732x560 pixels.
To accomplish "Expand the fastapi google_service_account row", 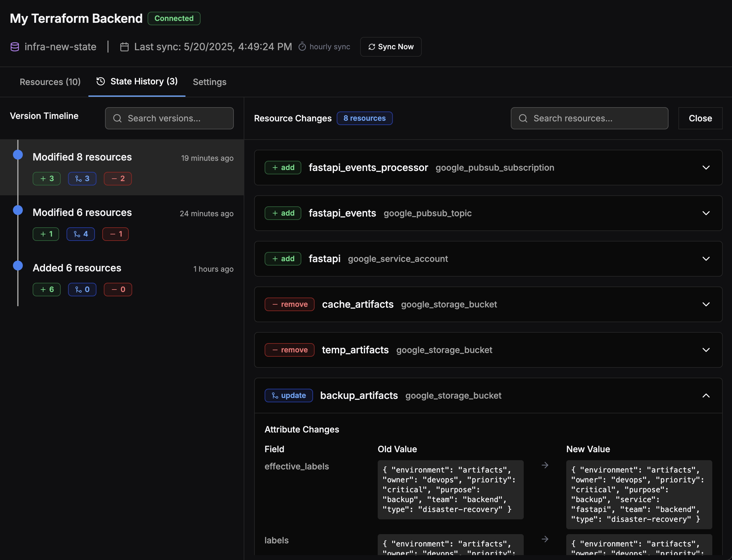I will coord(706,259).
